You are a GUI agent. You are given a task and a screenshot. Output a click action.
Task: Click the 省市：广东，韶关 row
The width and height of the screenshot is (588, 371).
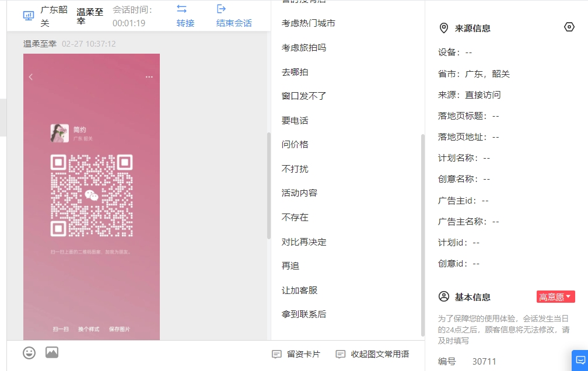click(474, 74)
